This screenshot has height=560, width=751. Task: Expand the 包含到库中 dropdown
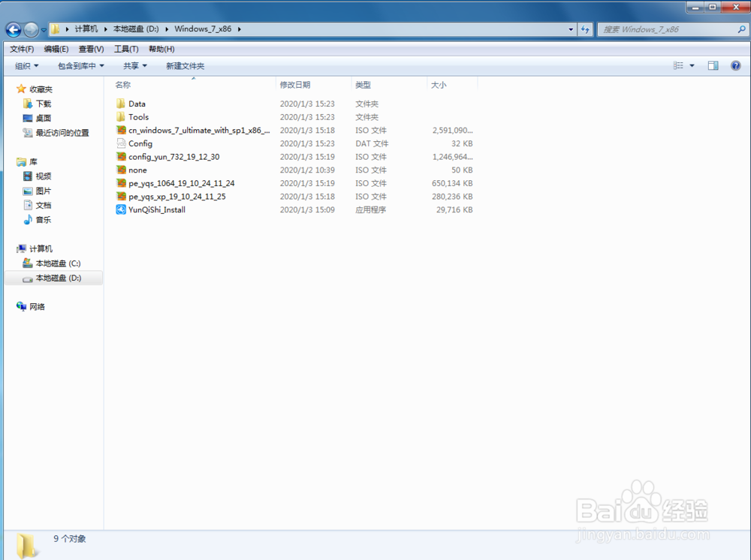[x=81, y=65]
